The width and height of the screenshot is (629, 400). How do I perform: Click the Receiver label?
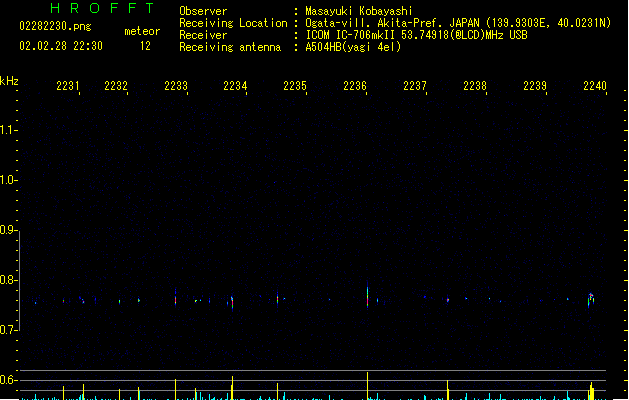pyautogui.click(x=203, y=35)
